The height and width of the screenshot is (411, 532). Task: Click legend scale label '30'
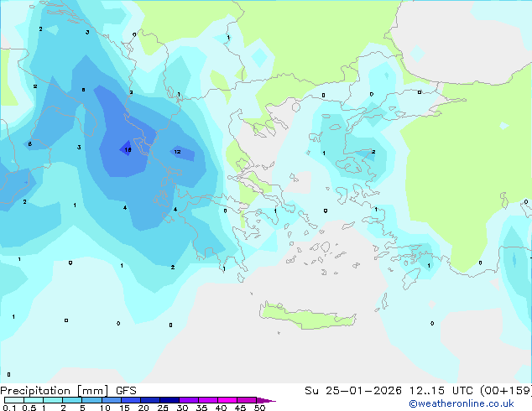pos(182,408)
